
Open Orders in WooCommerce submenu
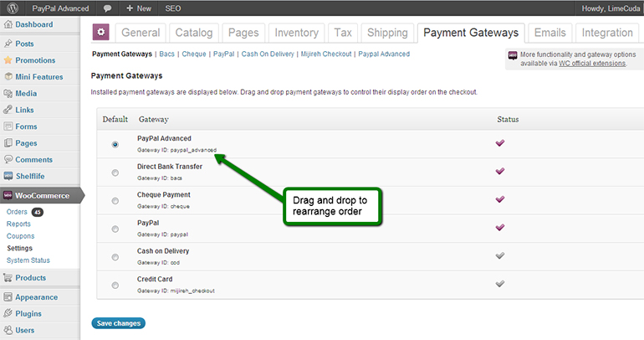pos(17,212)
